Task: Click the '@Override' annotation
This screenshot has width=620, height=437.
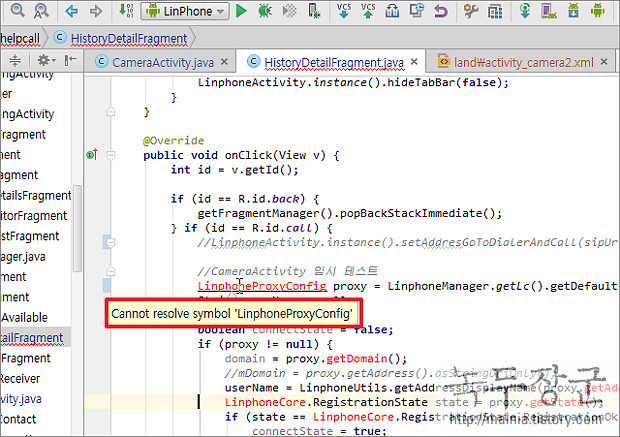Action: (x=174, y=140)
